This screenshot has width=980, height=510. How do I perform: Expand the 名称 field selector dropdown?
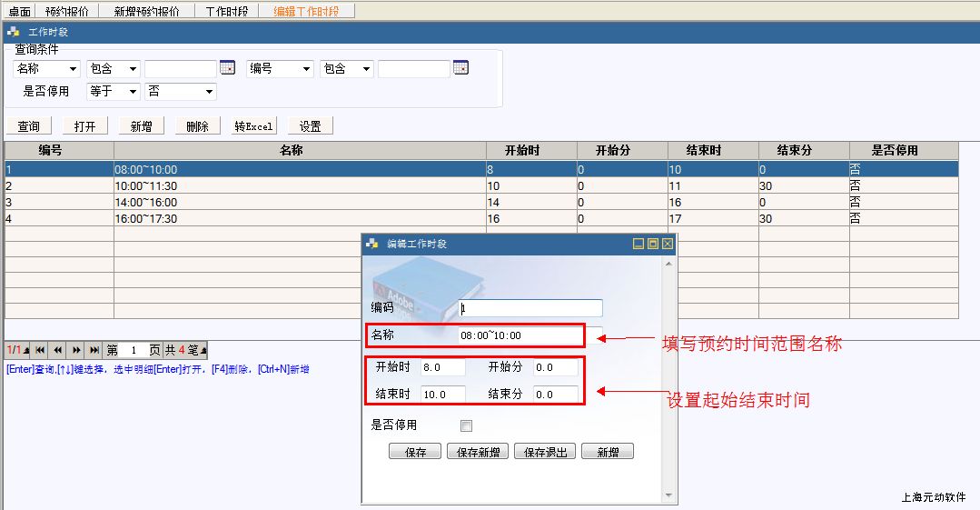pos(73,69)
